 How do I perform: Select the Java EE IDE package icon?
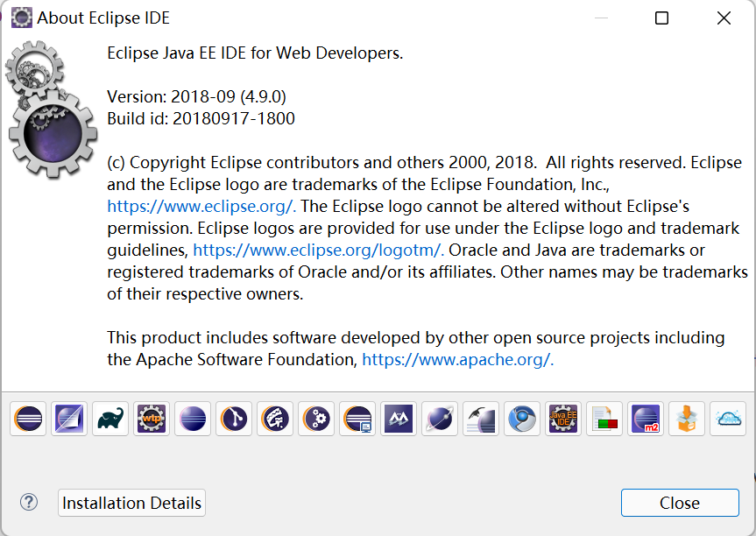[562, 419]
